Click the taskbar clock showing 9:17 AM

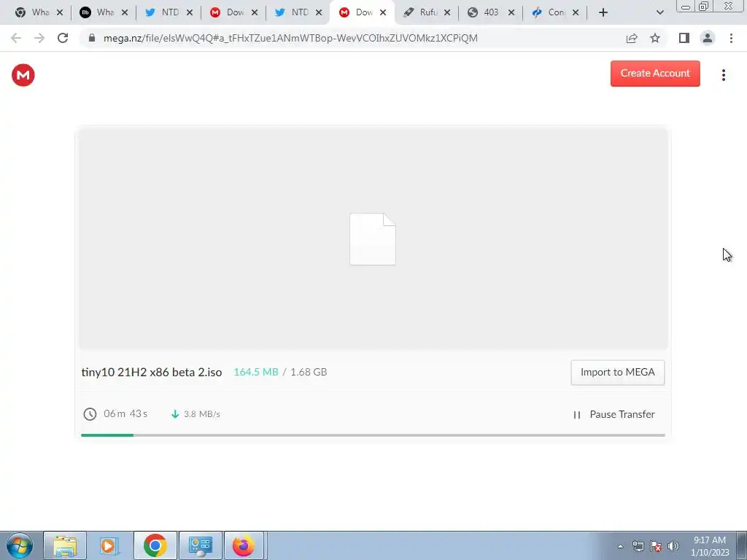coord(710,546)
